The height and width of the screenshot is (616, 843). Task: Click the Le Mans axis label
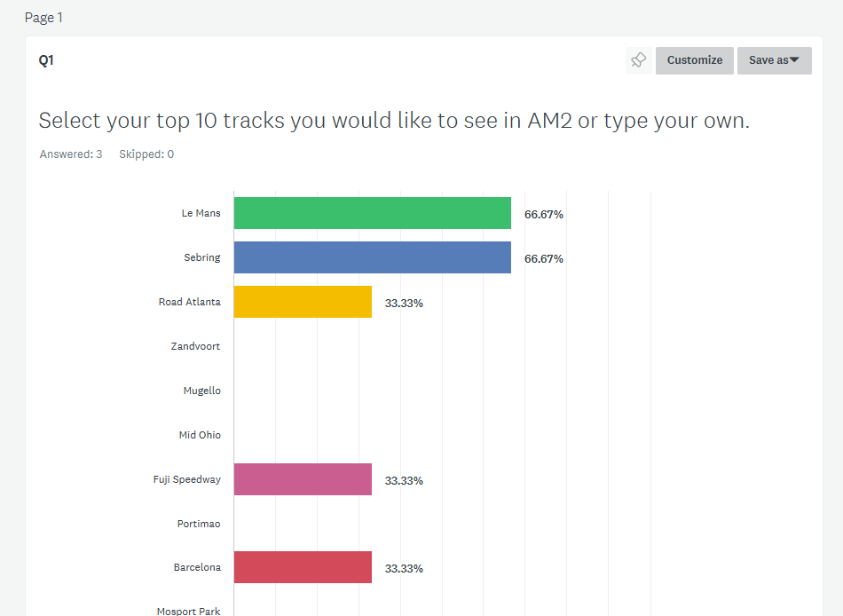click(201, 213)
